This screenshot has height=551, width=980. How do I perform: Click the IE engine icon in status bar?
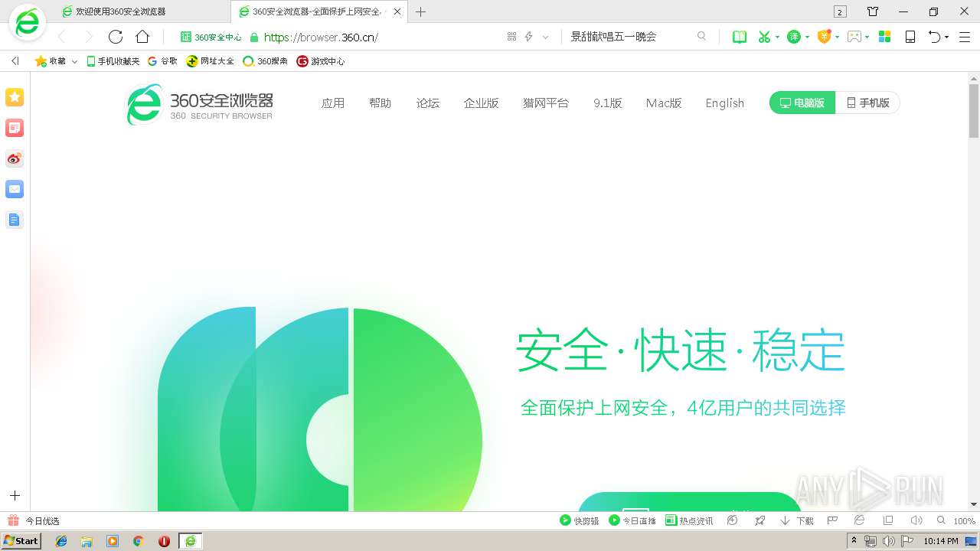tap(859, 520)
